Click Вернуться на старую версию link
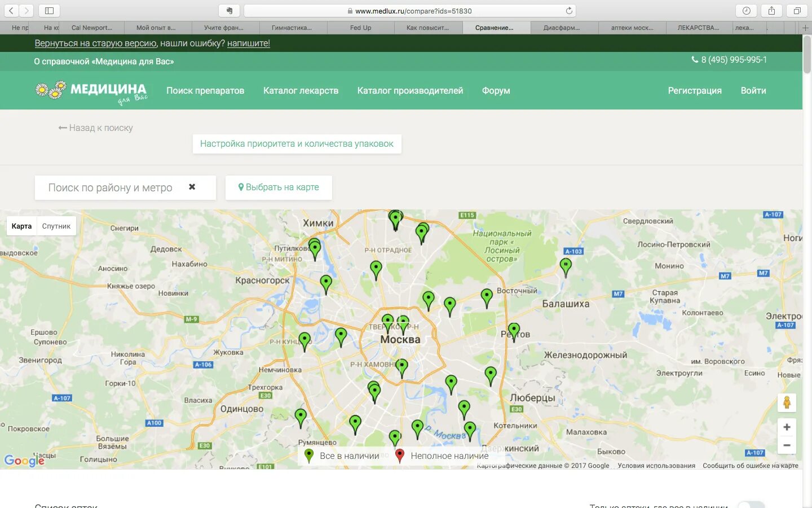The image size is (812, 508). tap(95, 43)
